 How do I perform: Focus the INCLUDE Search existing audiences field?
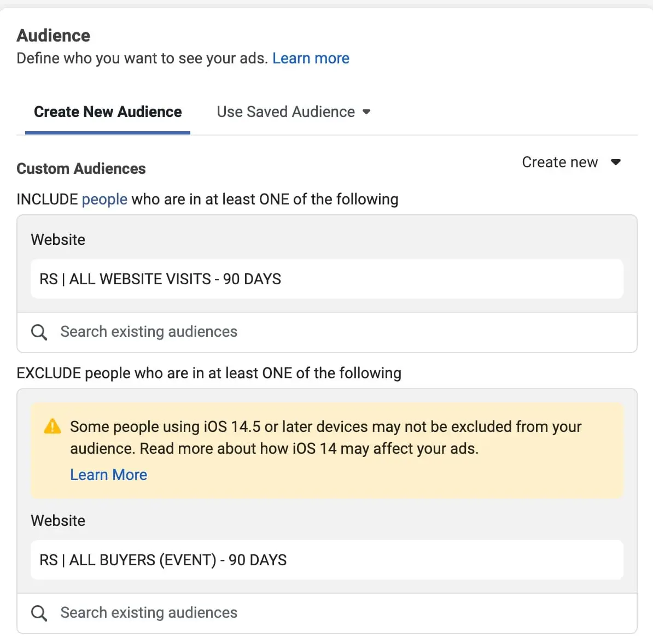pyautogui.click(x=328, y=332)
